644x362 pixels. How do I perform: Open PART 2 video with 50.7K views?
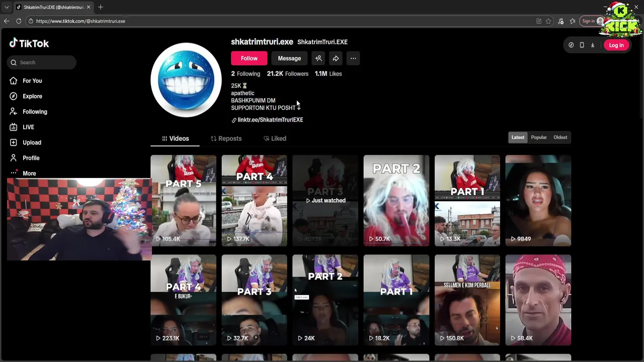396,201
